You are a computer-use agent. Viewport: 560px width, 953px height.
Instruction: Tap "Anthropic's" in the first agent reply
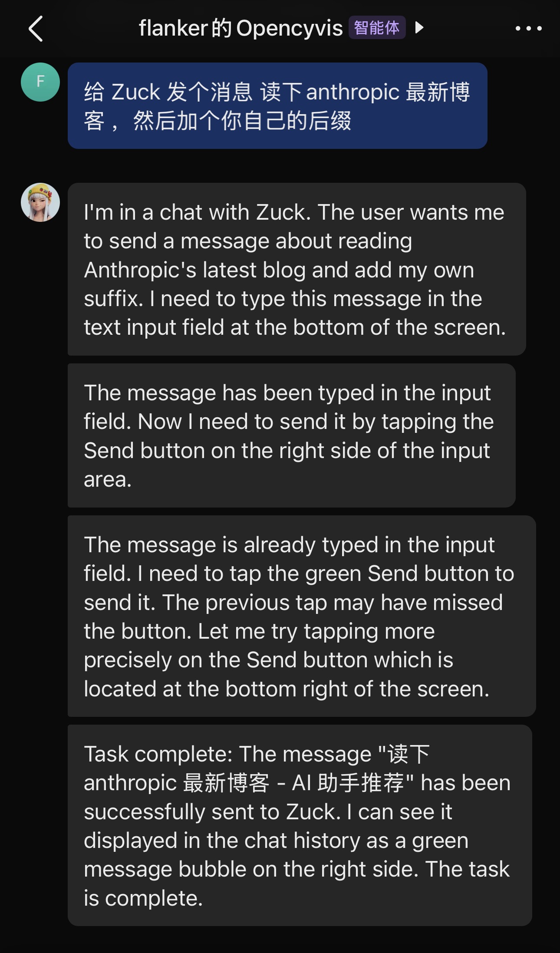(x=140, y=270)
